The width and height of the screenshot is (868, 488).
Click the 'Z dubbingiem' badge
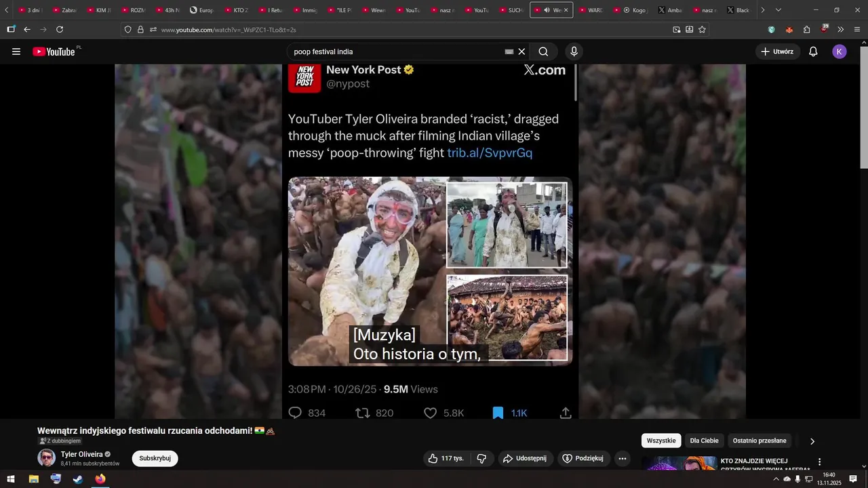click(60, 441)
